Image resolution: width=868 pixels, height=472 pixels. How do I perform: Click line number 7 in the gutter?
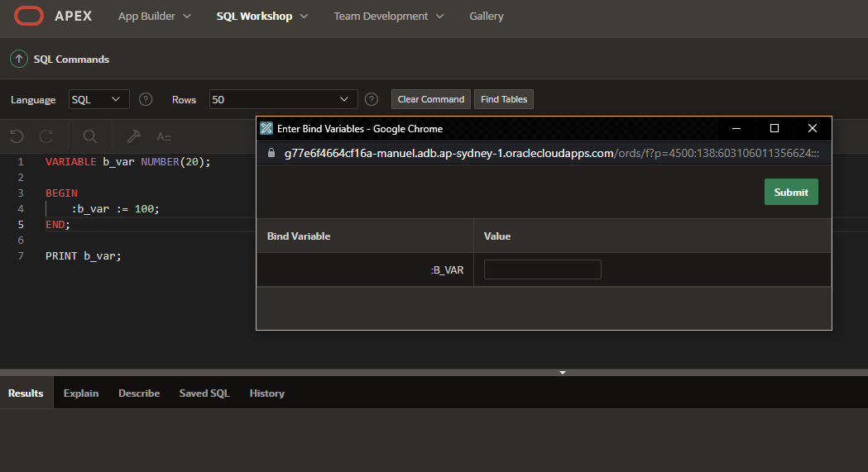[x=21, y=256]
